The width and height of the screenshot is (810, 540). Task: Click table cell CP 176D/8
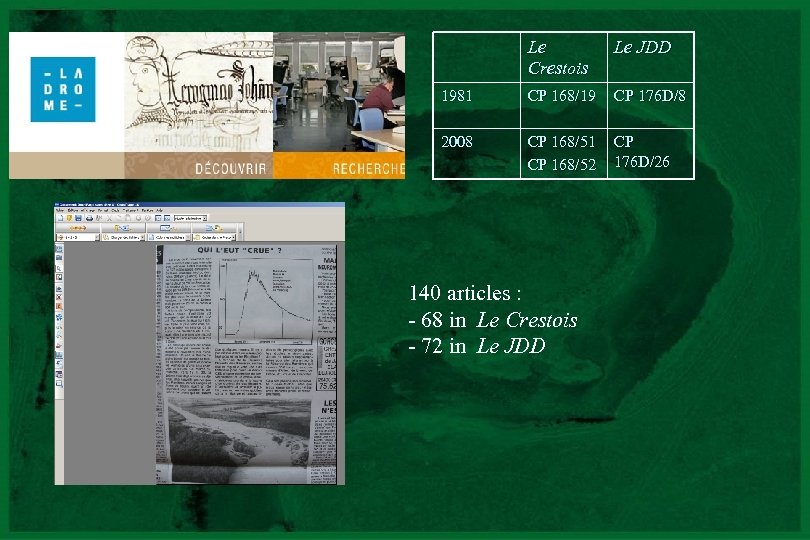[x=649, y=96]
